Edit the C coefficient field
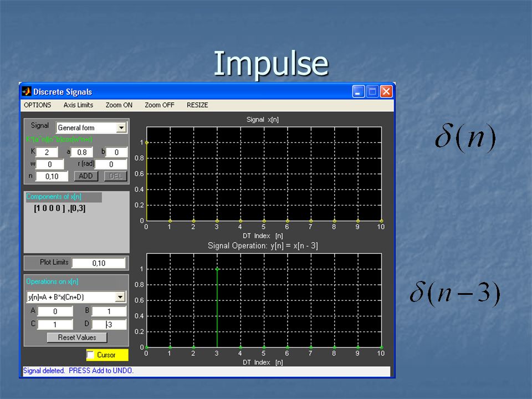Image resolution: width=532 pixels, height=399 pixels. (55, 324)
